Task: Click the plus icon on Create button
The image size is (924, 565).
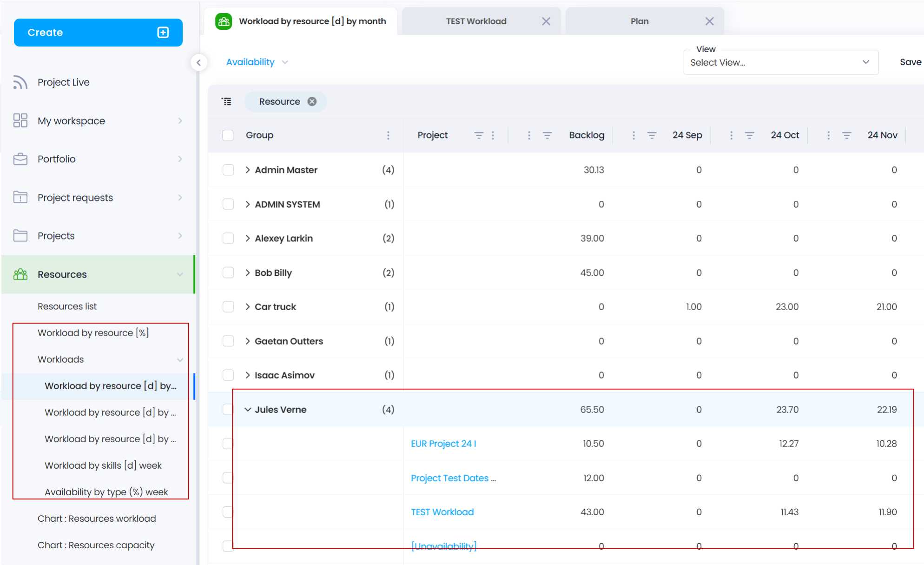Action: 163,33
